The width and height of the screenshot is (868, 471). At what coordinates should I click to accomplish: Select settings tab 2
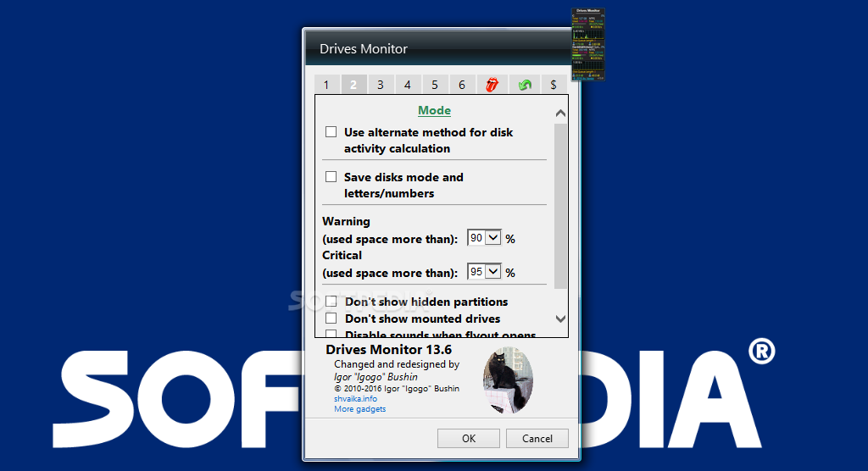click(x=353, y=85)
